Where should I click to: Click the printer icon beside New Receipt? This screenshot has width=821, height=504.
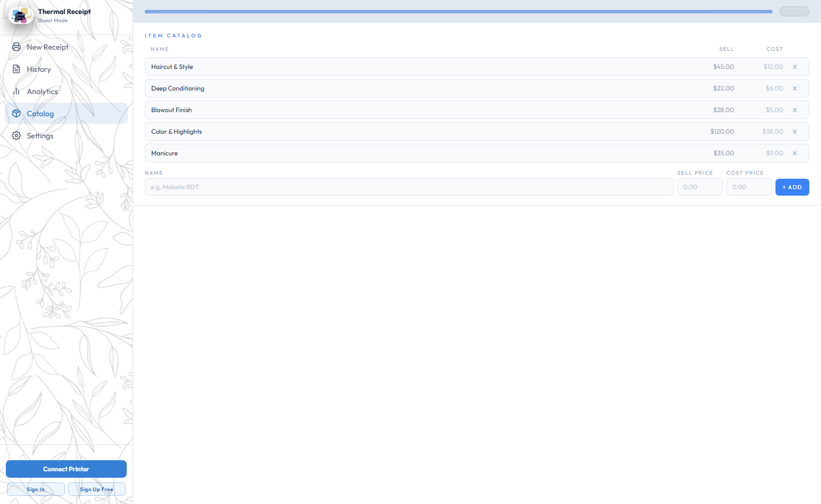click(x=16, y=47)
